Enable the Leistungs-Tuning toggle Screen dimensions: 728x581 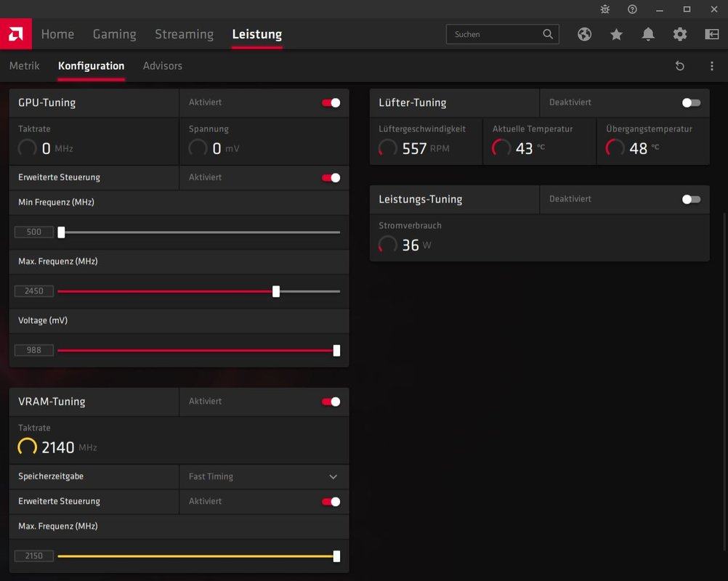tap(692, 199)
